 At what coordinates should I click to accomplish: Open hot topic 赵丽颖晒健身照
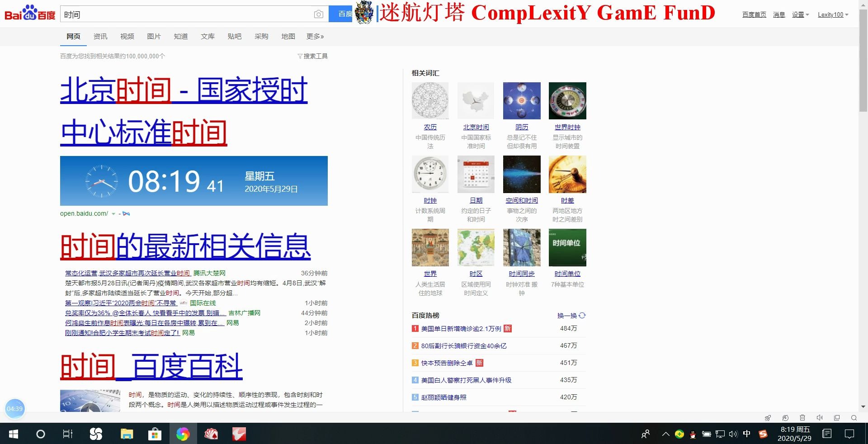click(x=443, y=397)
